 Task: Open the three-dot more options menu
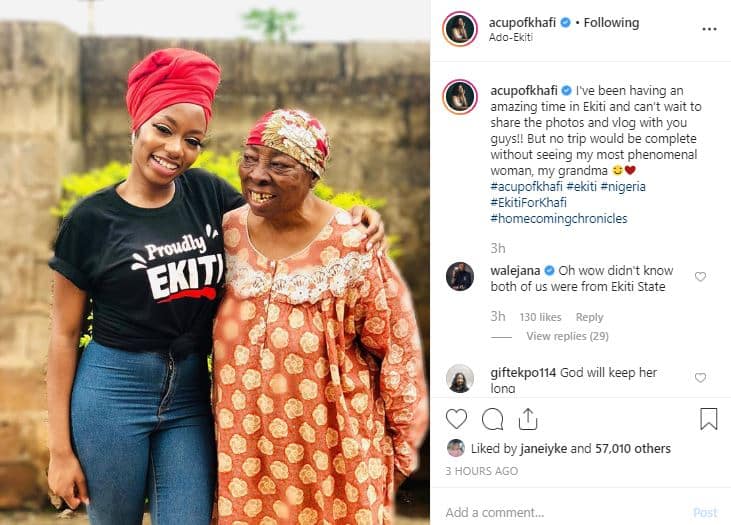709,30
